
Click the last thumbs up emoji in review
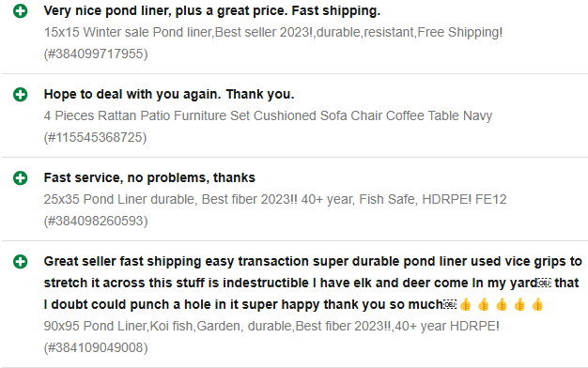pos(537,305)
